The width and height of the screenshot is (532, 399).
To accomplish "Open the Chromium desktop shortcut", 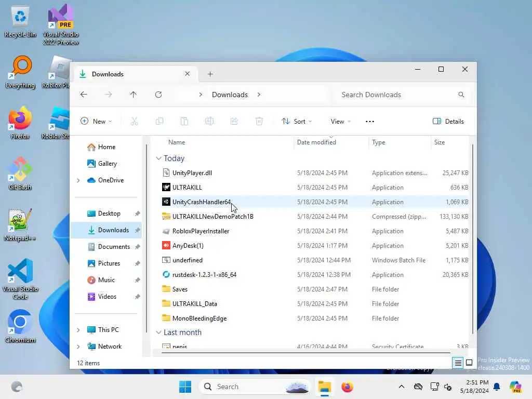I will (x=20, y=326).
